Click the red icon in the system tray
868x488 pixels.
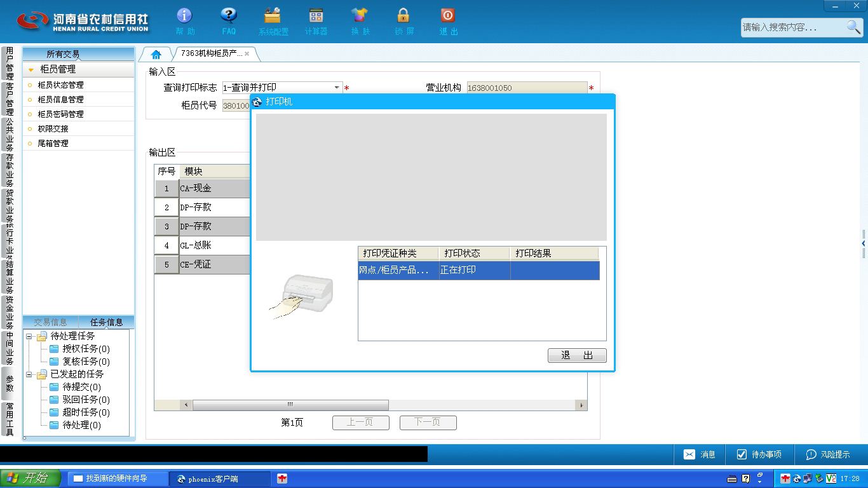coord(786,478)
